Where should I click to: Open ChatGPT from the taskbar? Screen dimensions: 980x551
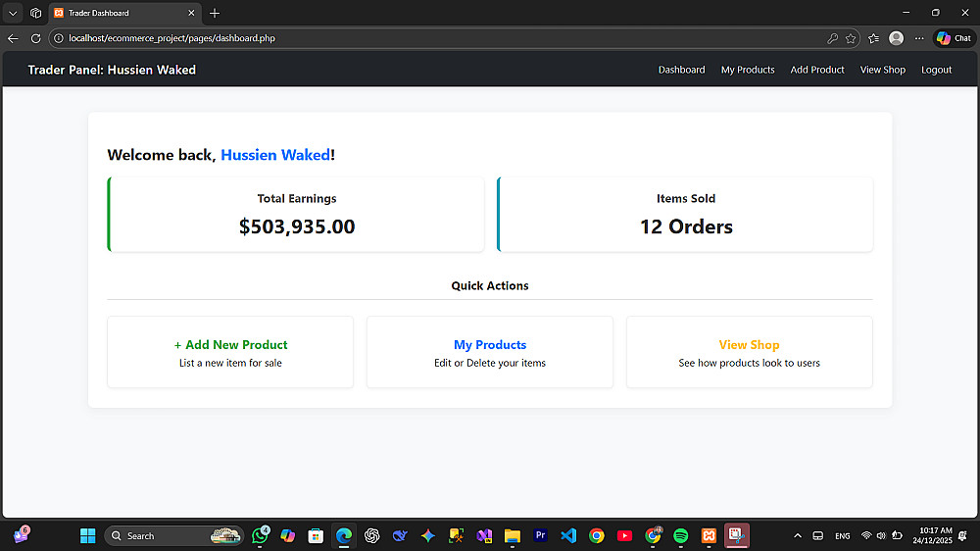click(371, 536)
